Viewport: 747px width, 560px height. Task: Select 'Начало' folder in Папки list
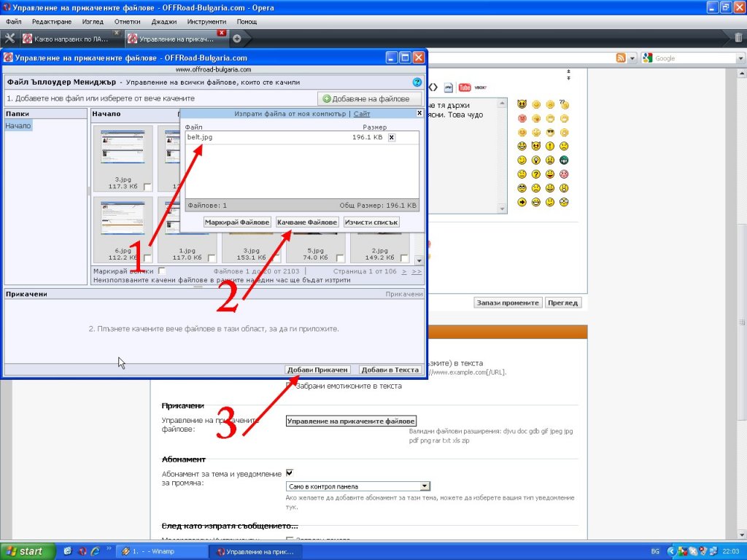[x=18, y=125]
